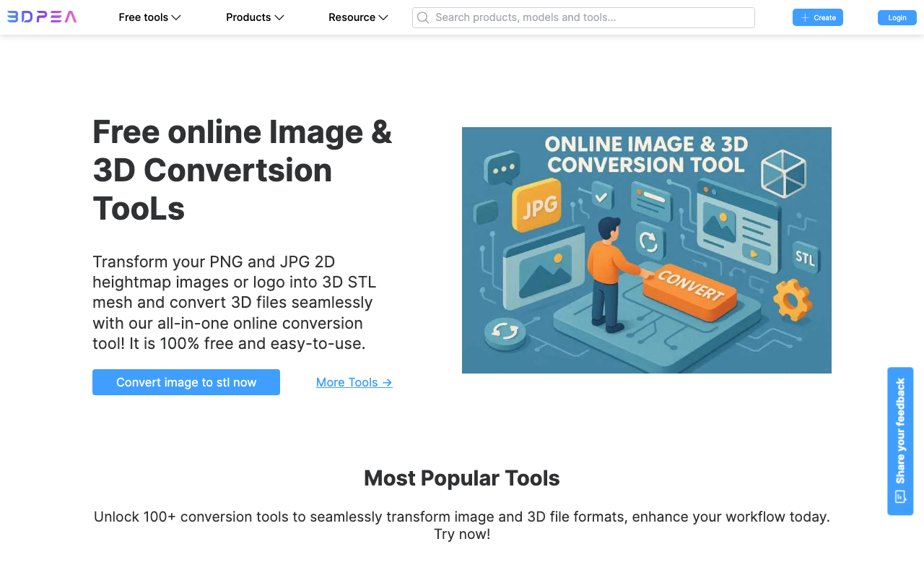Click the feedback form icon
The image size is (924, 578).
[x=900, y=496]
